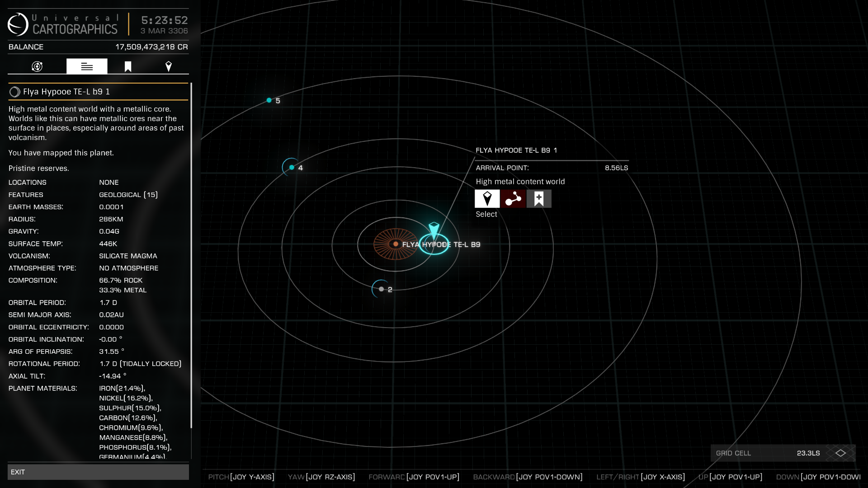Click the 0.0001 earth masses value

coord(111,207)
